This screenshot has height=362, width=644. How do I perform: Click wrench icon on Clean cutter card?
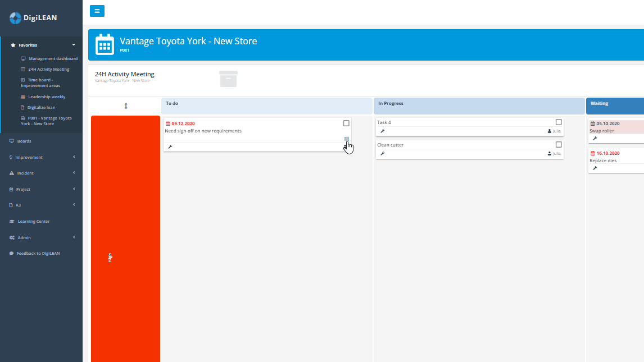click(x=383, y=153)
